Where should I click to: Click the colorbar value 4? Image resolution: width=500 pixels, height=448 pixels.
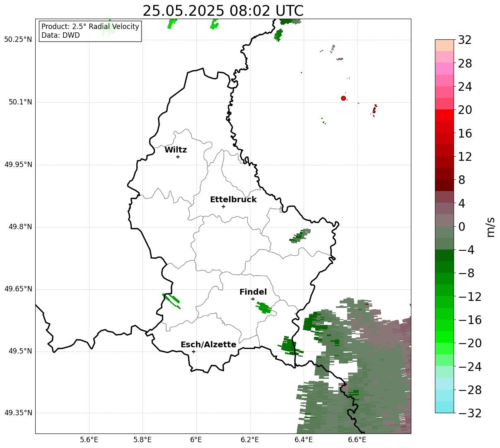coord(461,203)
